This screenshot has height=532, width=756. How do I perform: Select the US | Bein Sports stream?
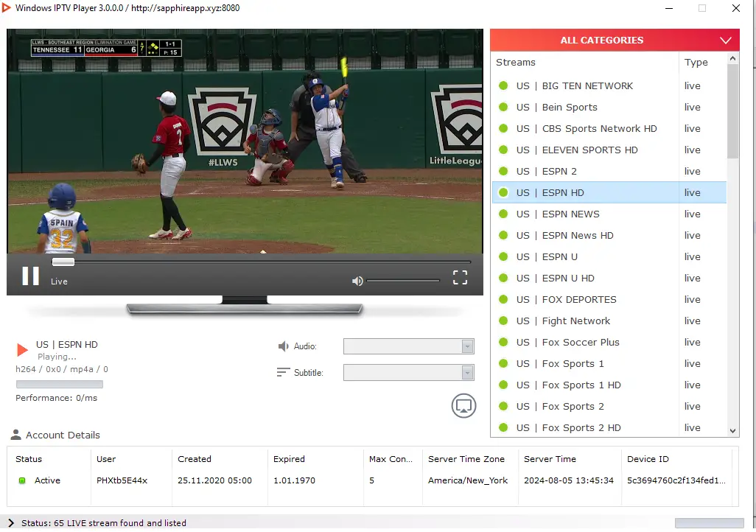609,107
